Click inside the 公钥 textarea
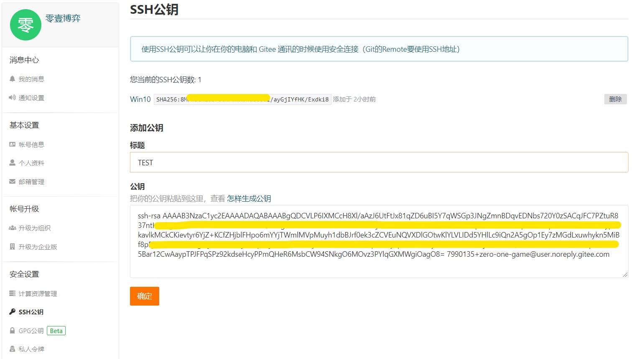 (x=379, y=241)
